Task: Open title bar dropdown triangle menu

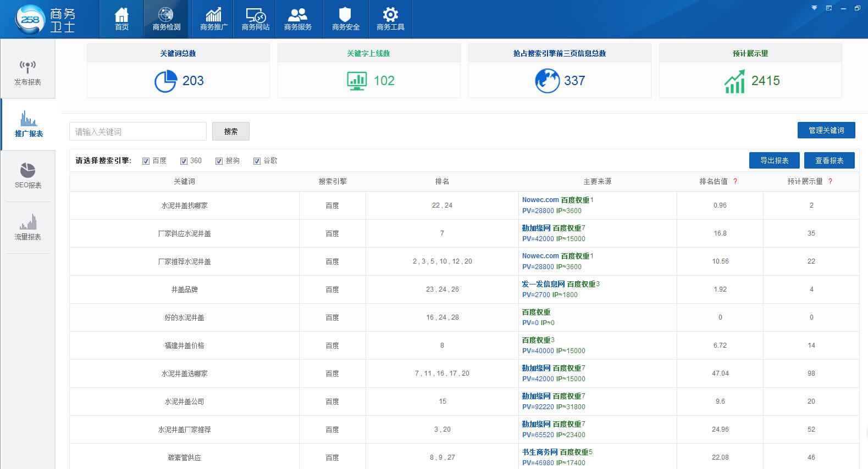Action: 814,8
